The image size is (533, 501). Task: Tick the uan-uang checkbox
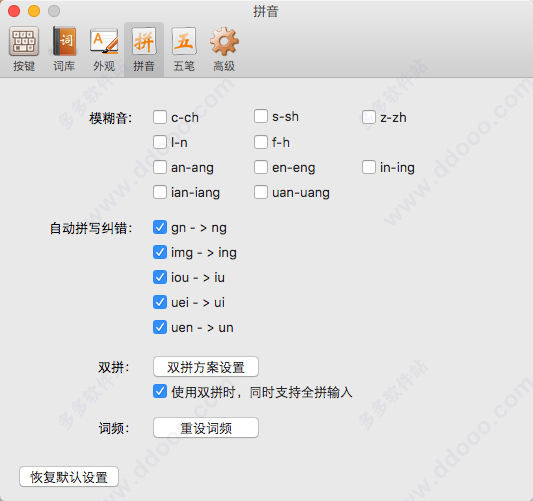coord(261,192)
